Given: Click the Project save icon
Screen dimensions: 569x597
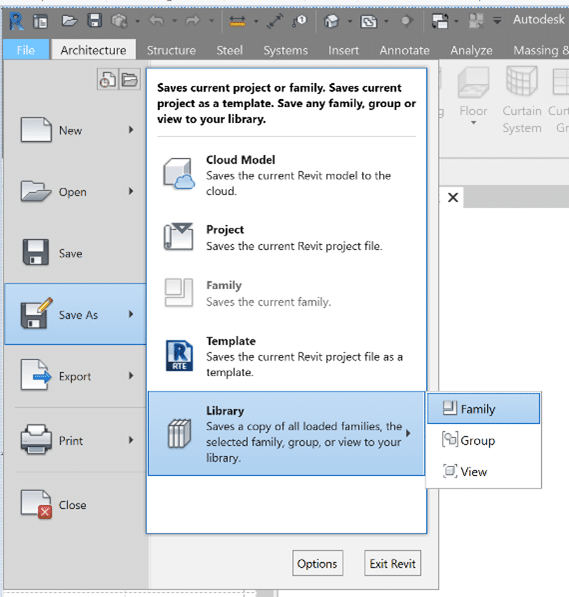Looking at the screenshot, I should (x=178, y=236).
